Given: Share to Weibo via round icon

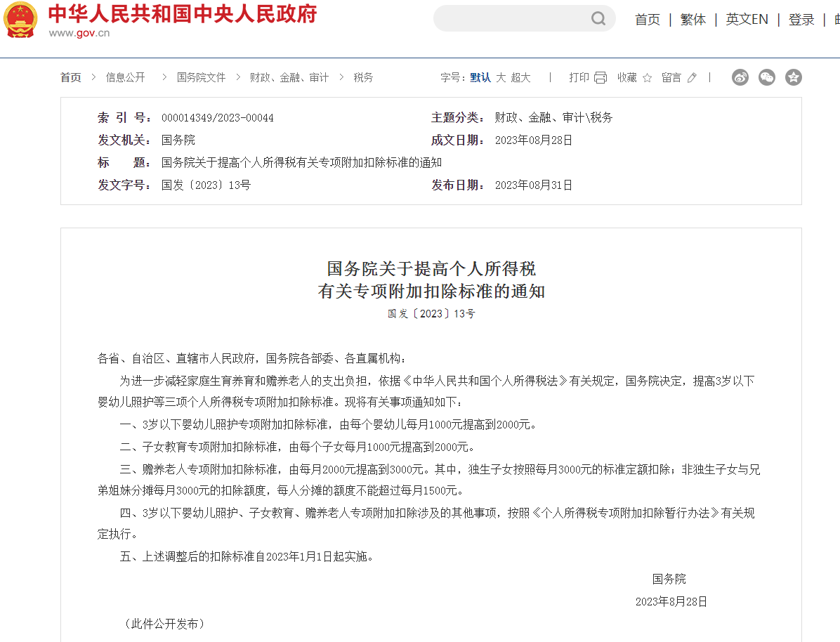Looking at the screenshot, I should click(x=740, y=78).
